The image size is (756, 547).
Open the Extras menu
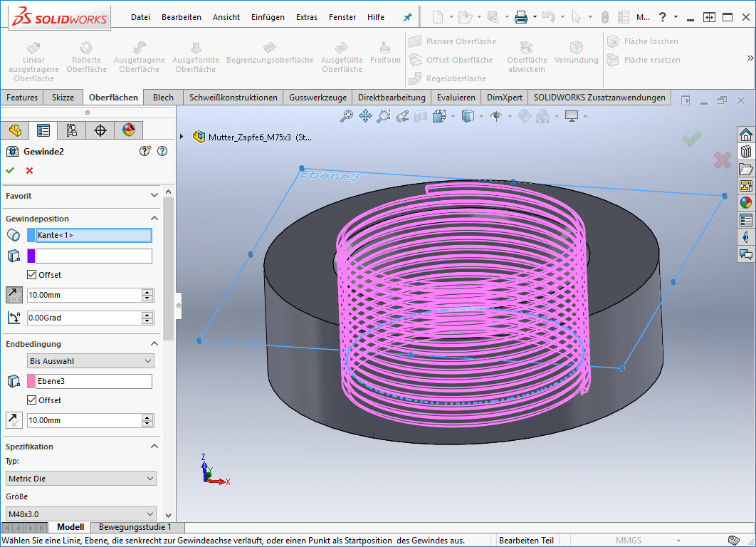coord(307,17)
